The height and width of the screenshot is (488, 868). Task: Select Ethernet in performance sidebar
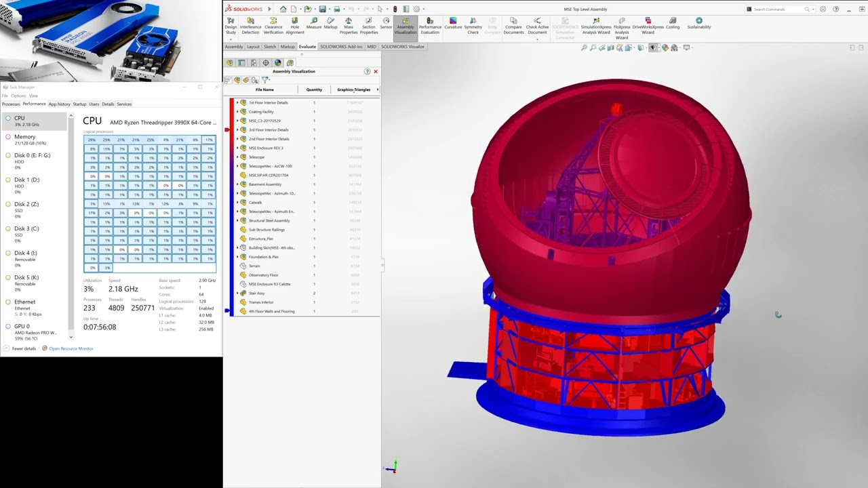coord(35,308)
